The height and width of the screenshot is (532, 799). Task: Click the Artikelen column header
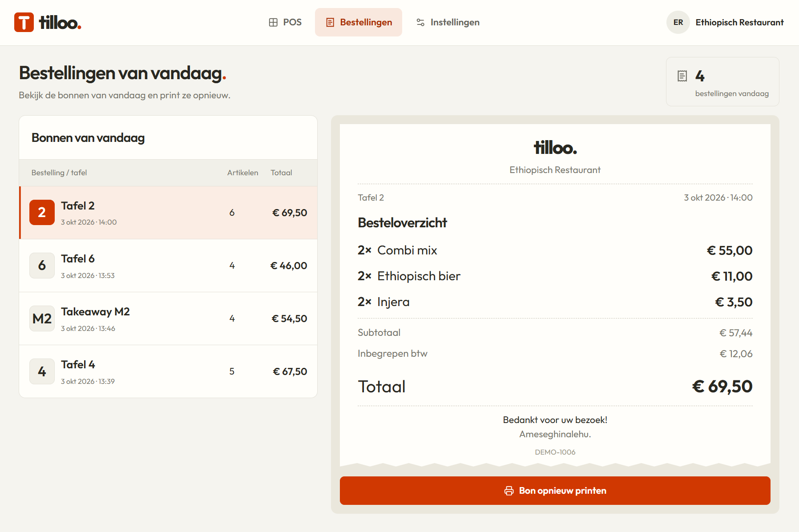[x=242, y=173]
